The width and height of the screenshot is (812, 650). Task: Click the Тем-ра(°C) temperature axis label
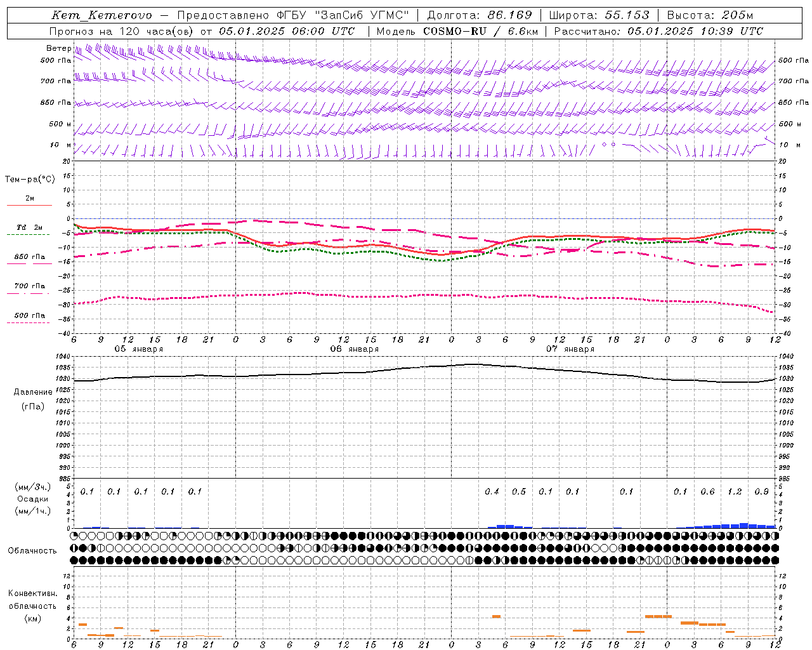pos(30,180)
